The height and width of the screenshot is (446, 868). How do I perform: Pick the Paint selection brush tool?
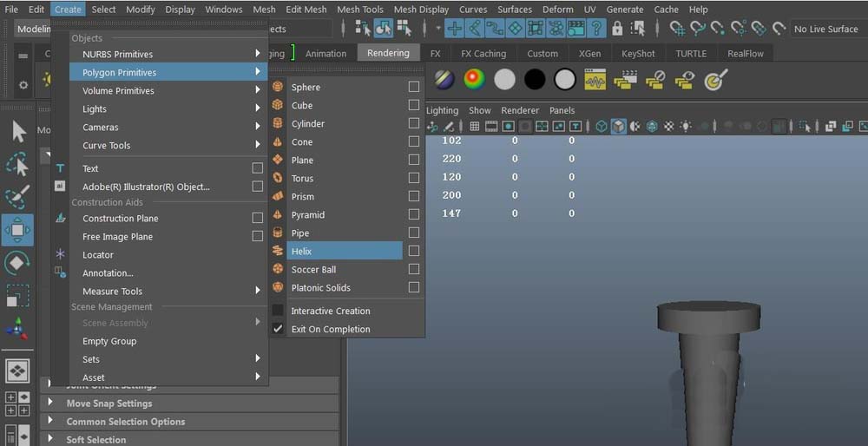[17, 197]
